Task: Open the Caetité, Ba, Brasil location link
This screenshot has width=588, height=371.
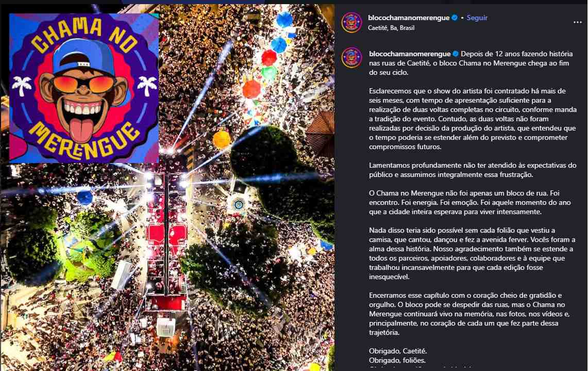Action: 391,28
